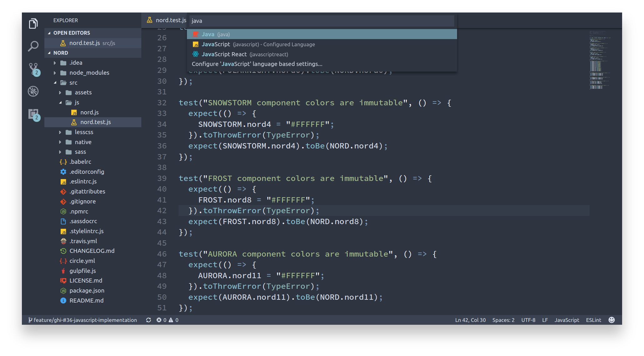The height and width of the screenshot is (356, 644).
Task: Click ESLint status bar item
Action: [x=593, y=320]
